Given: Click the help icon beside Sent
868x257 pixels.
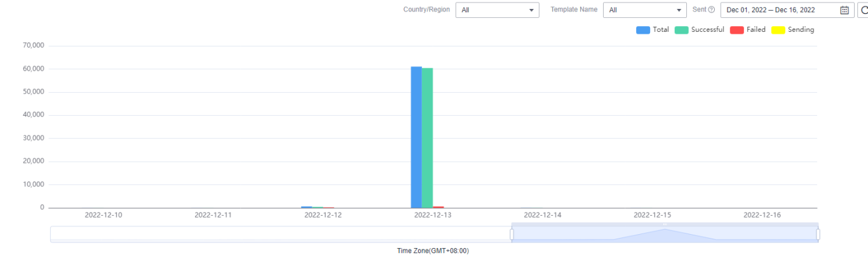Looking at the screenshot, I should click(x=712, y=10).
